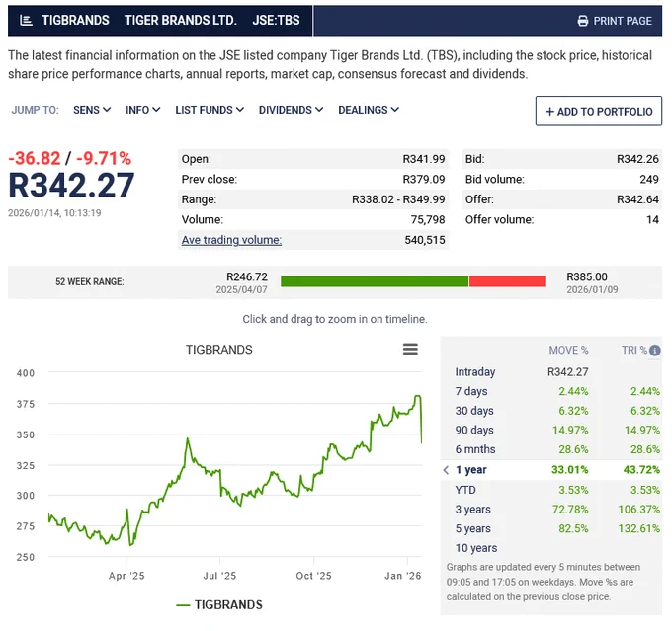
Task: Open the chart hamburger context menu
Action: point(410,350)
